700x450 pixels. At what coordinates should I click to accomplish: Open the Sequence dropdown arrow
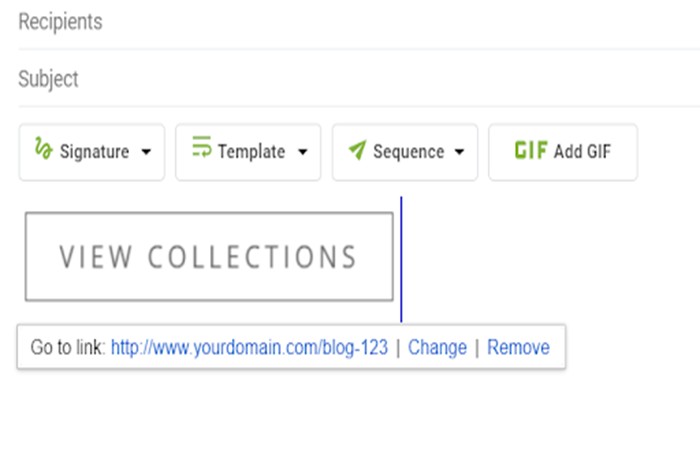click(460, 153)
